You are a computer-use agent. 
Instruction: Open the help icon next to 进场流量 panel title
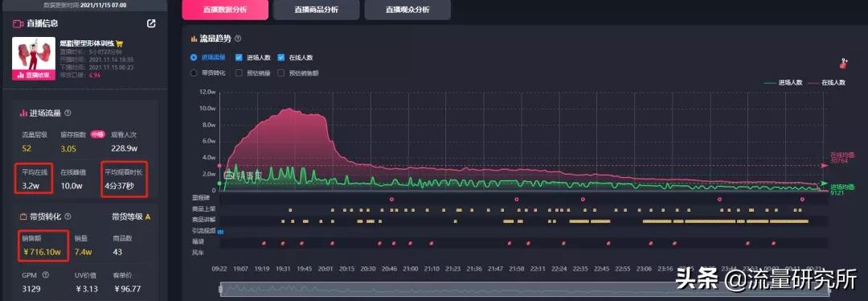pos(68,113)
